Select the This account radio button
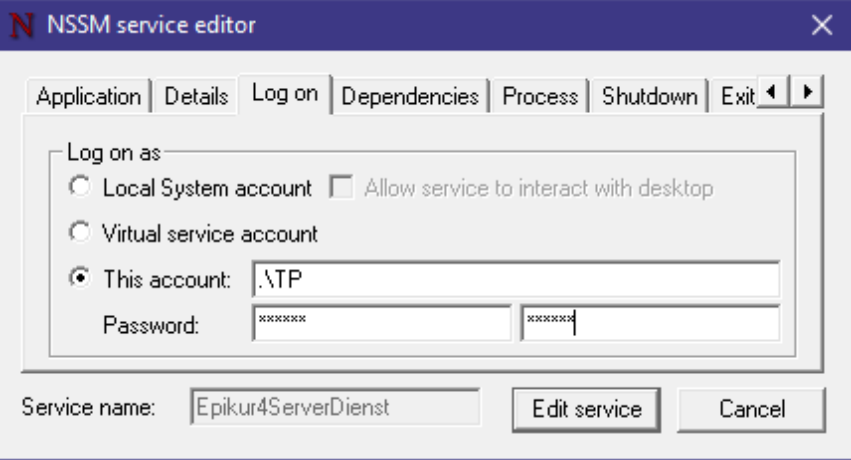The width and height of the screenshot is (851, 460). tap(80, 278)
